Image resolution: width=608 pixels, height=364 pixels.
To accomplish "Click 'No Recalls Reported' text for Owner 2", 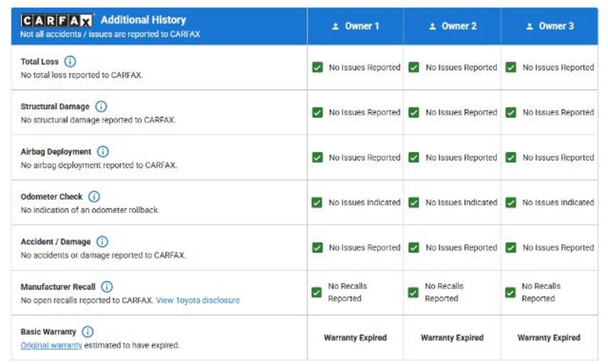I will tap(444, 292).
